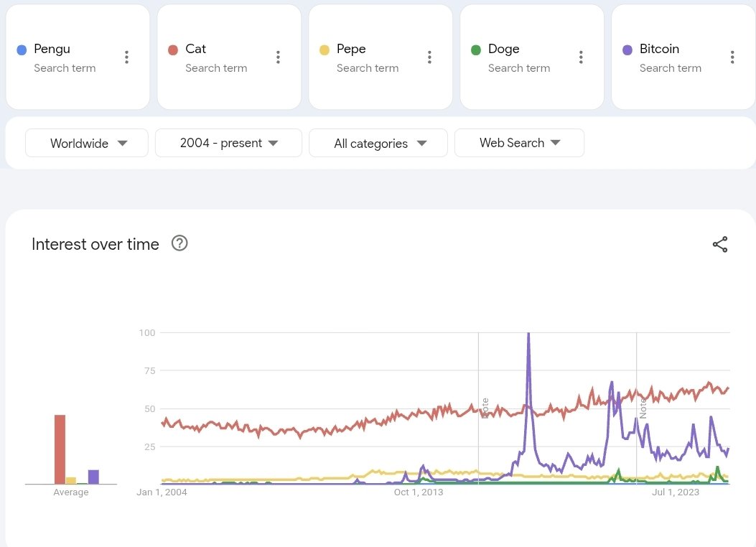Screen dimensions: 756x547
Task: Click the 75 y-axis value
Action: [x=149, y=370]
